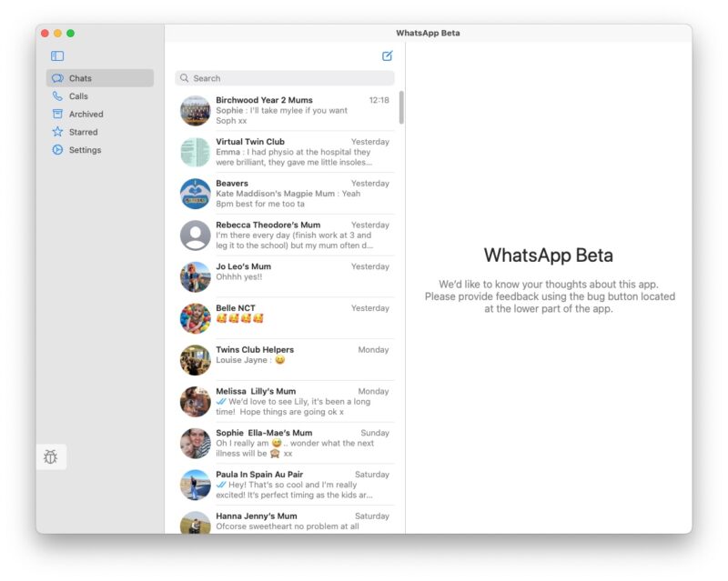
Task: Click the Starred star icon
Action: (x=57, y=132)
